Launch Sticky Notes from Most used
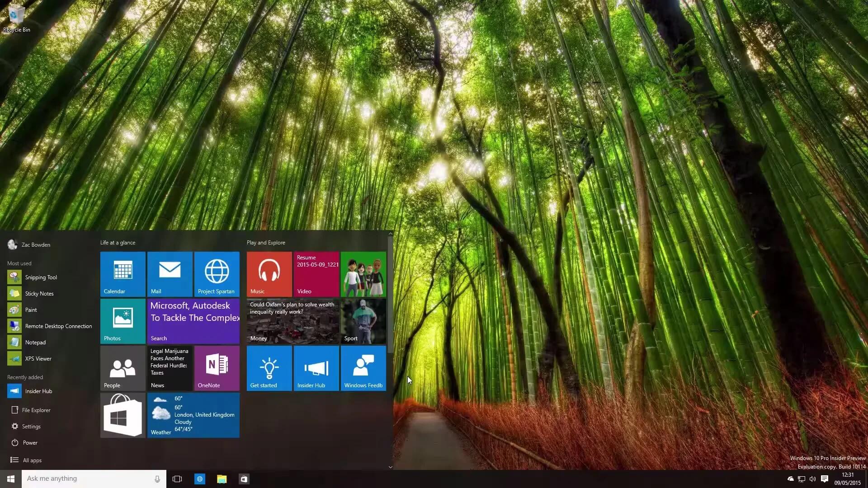Screen dimensions: 868x488 point(50,293)
